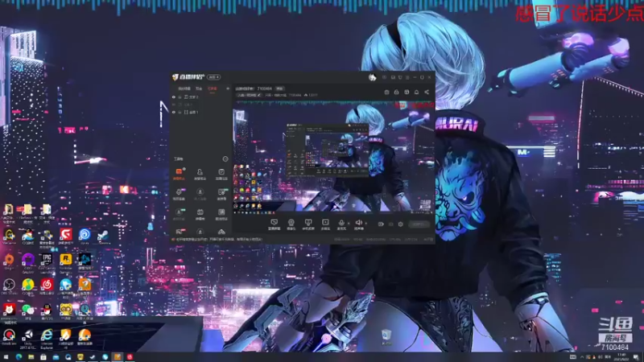The image size is (644, 362).
Task: Switch to the first scene tab
Action: 184,88
